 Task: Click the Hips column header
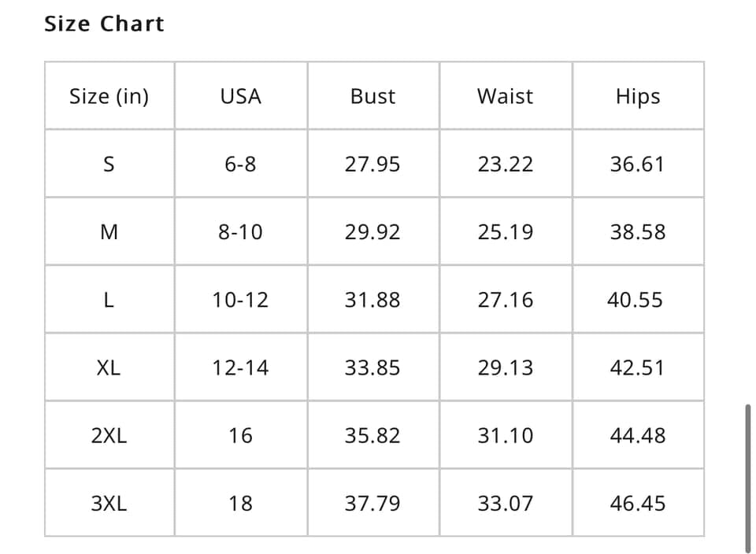(638, 96)
